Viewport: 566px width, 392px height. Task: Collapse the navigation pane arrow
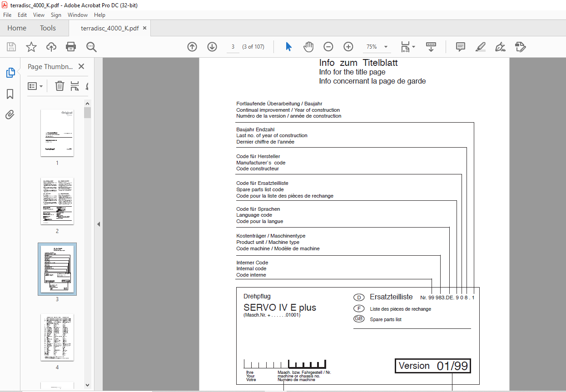[x=99, y=224]
